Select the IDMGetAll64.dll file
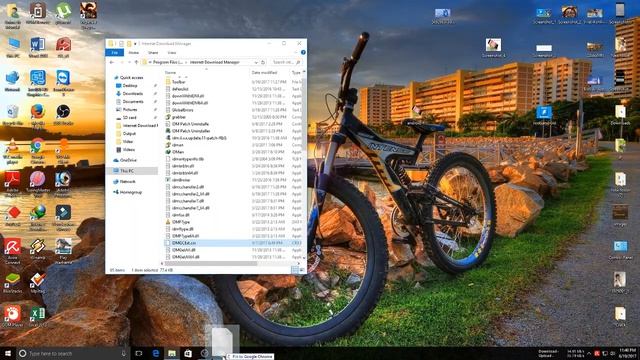Viewport: 640px width, 360px height. tap(185, 257)
